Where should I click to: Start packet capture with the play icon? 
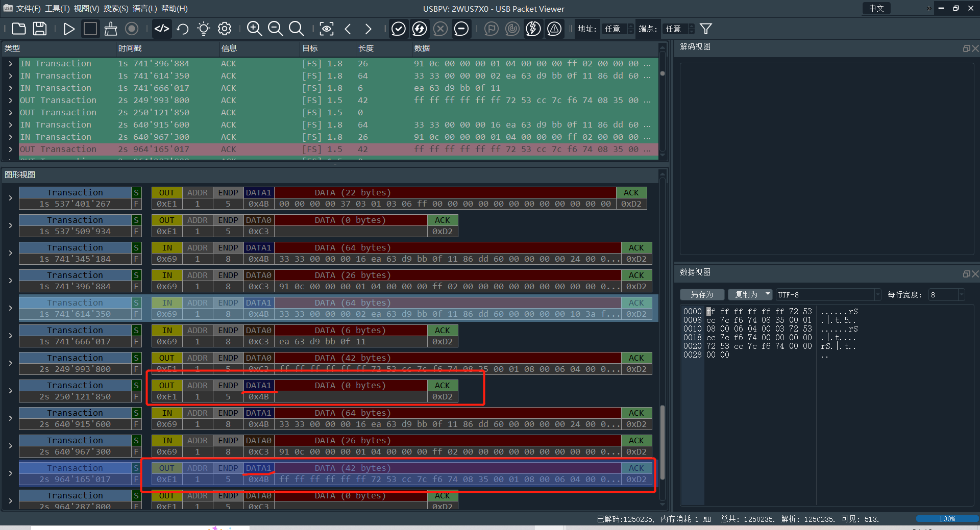[x=69, y=29]
